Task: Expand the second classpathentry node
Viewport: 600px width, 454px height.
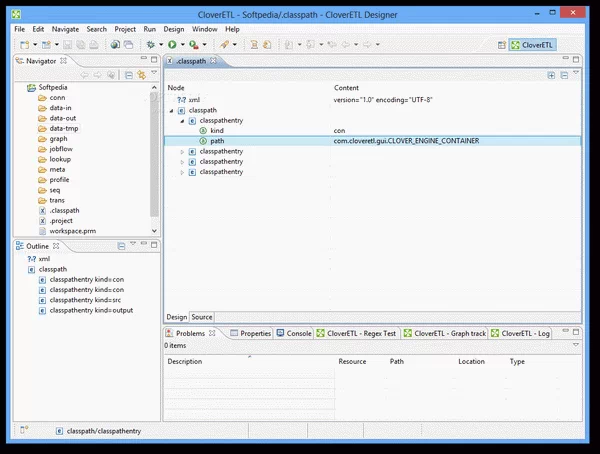Action: (182, 152)
